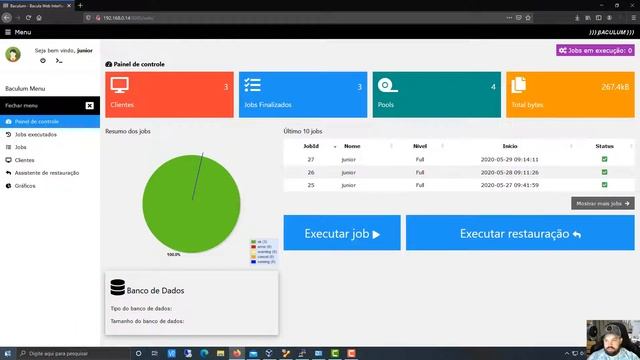Click the green pie chart slice

191,204
